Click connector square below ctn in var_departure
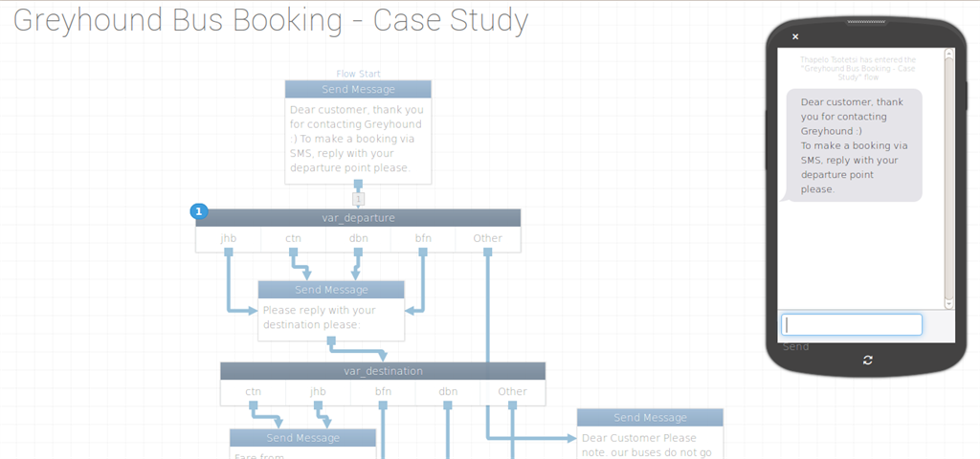This screenshot has height=459, width=980. pos(293,251)
